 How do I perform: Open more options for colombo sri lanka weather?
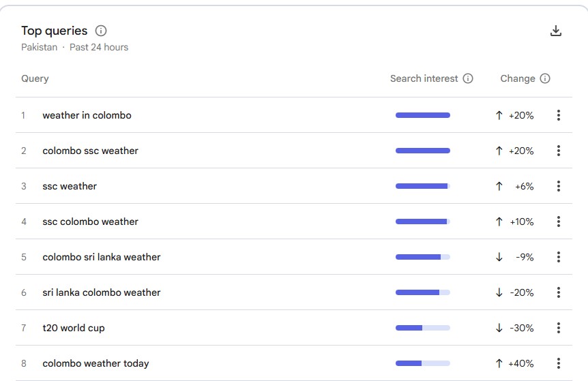(x=558, y=257)
